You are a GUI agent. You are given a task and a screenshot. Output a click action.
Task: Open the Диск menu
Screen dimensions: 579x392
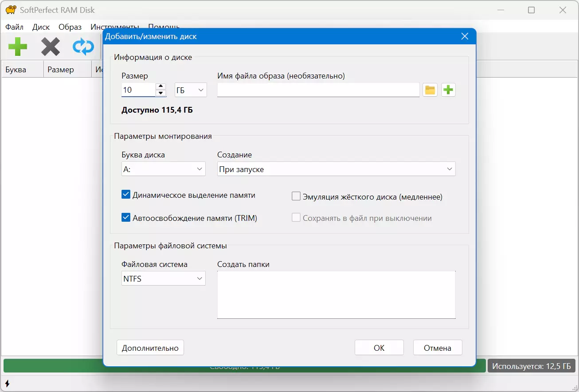[x=41, y=27]
